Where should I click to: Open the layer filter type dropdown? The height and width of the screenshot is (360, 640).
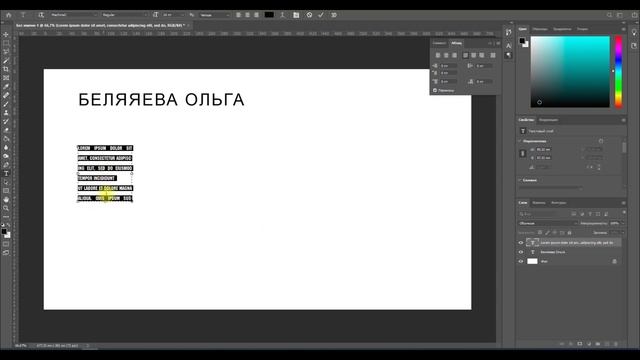pyautogui.click(x=543, y=214)
